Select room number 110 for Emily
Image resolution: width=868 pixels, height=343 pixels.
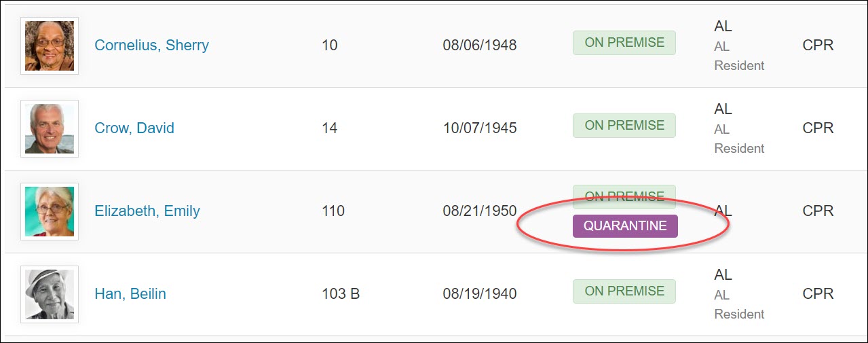(x=333, y=211)
